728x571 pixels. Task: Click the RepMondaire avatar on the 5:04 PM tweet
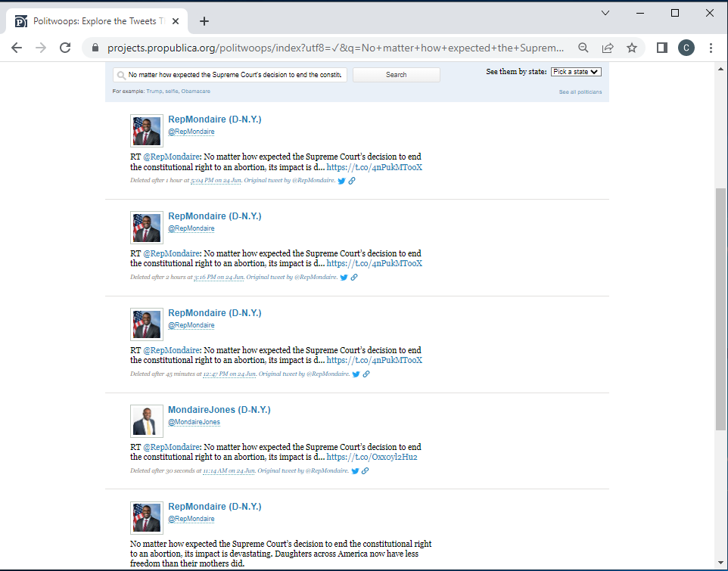(147, 131)
